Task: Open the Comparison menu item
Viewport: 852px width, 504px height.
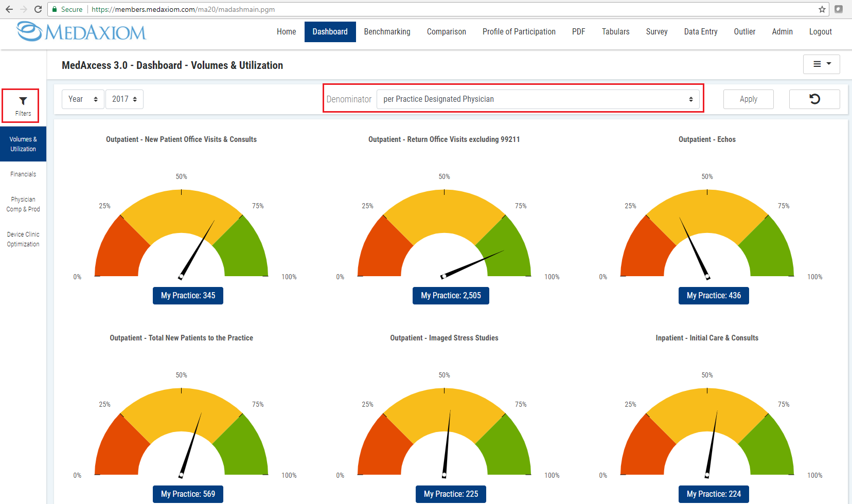Action: click(446, 32)
